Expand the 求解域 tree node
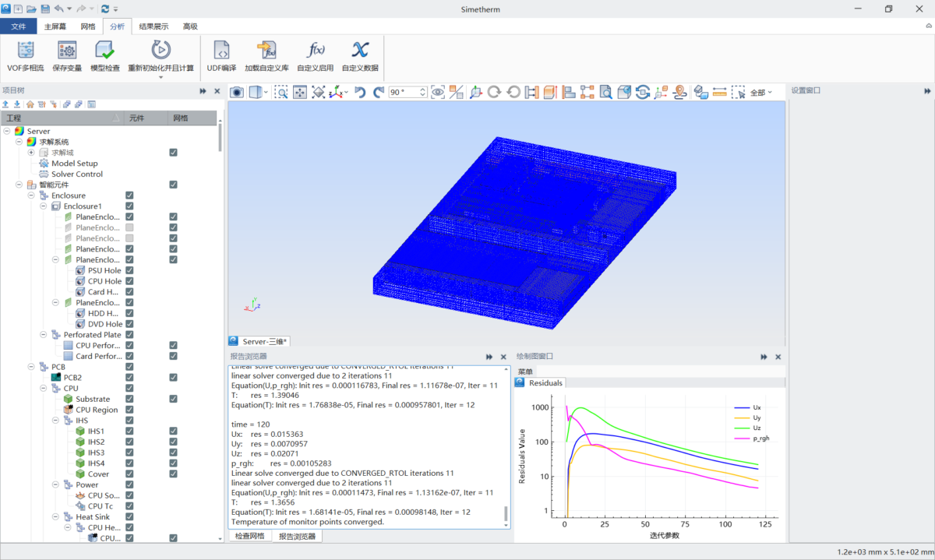The height and width of the screenshot is (560, 935). 31,153
